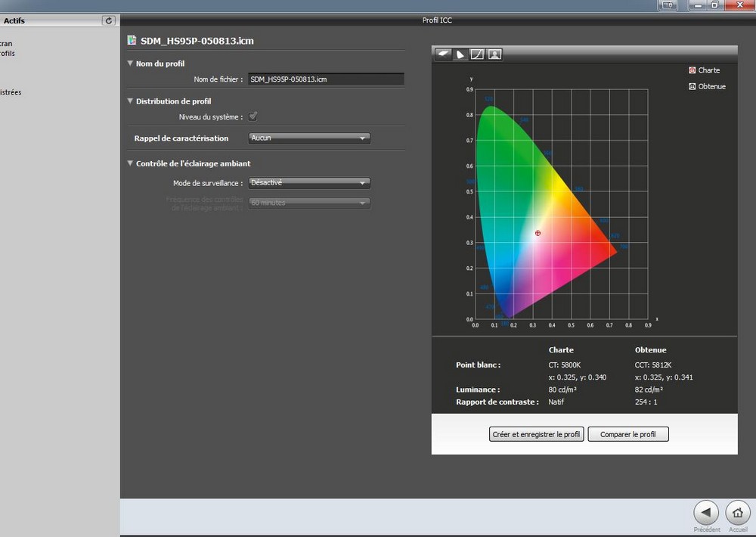Open the 60 minutes frequency dropdown
Viewport: 756px width, 537px height.
(309, 203)
